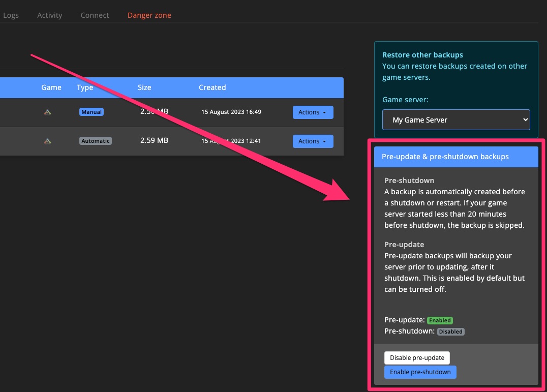This screenshot has height=392, width=547.
Task: Open the Actions dropdown for the Automatic backup
Action: (x=313, y=141)
